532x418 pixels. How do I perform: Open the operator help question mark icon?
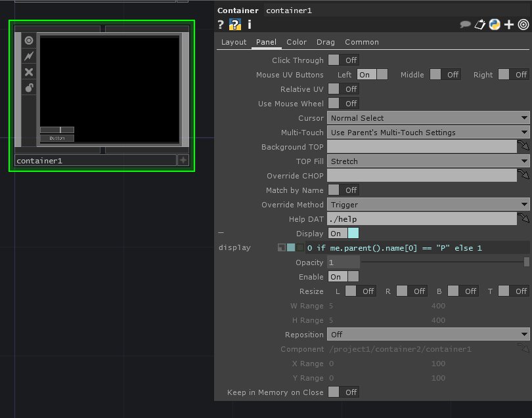tap(221, 25)
